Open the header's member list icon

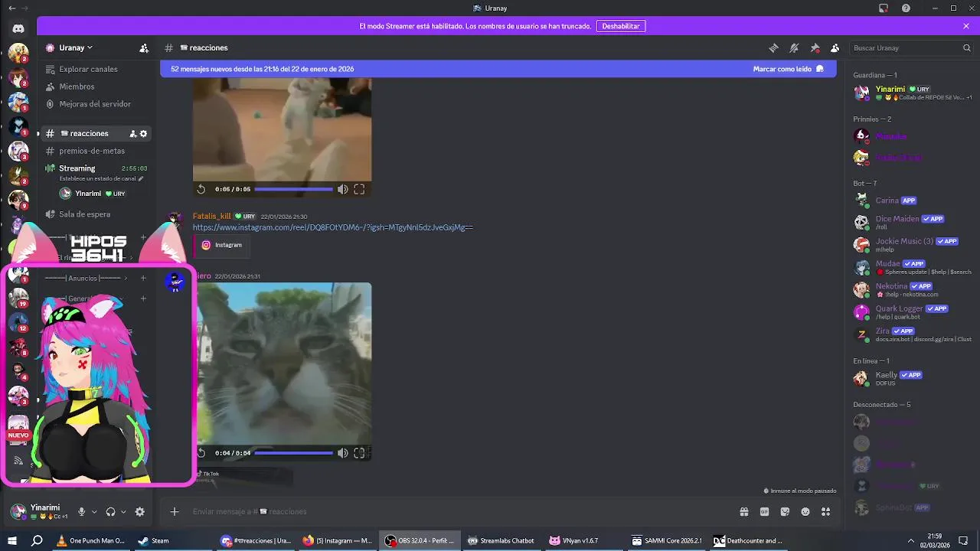pyautogui.click(x=835, y=47)
